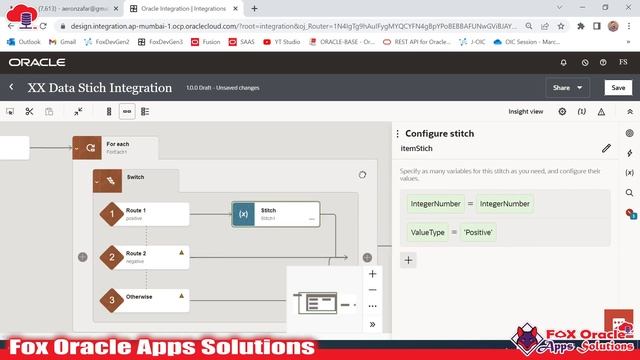Open the Gmail bookmark
This screenshot has height=360, width=640.
tap(62, 42)
